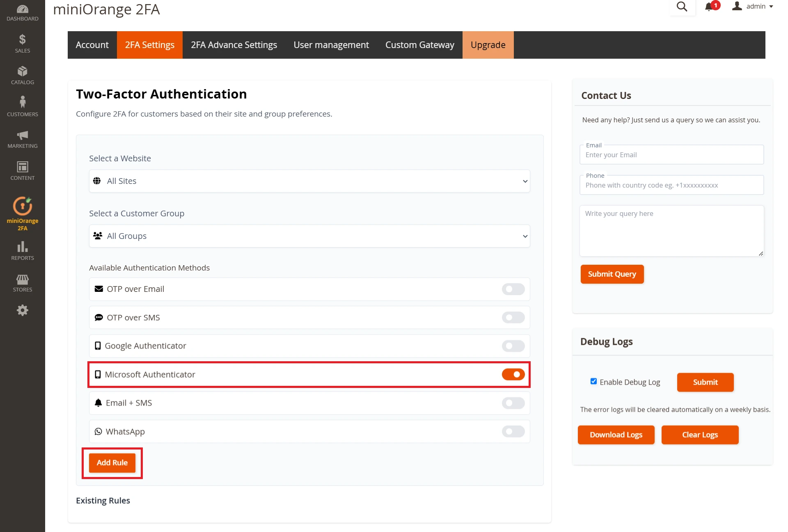The width and height of the screenshot is (788, 532).
Task: Go to the User management tab
Action: [x=331, y=45]
